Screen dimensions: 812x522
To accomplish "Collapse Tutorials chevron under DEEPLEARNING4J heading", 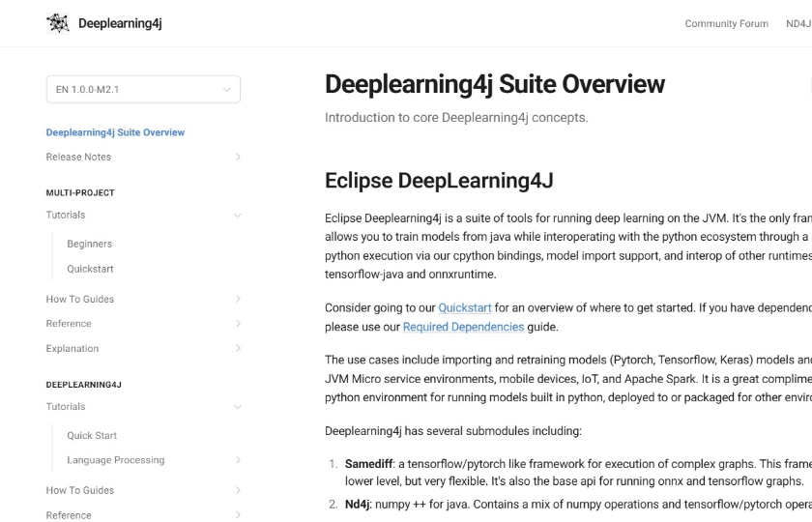I will (238, 407).
